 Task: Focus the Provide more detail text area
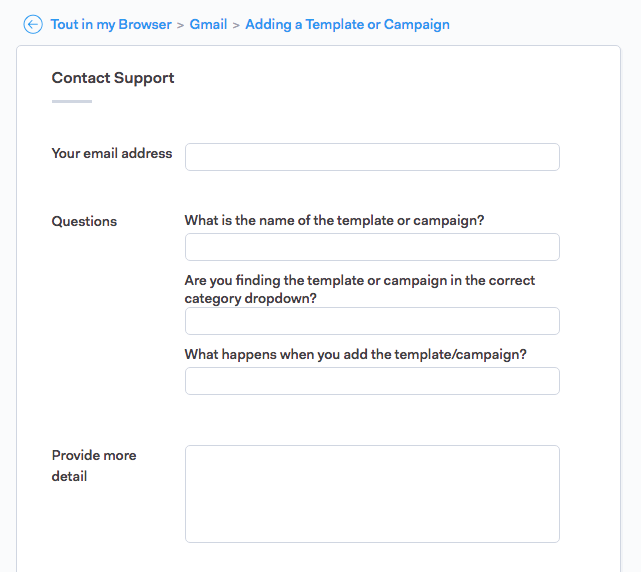(372, 494)
